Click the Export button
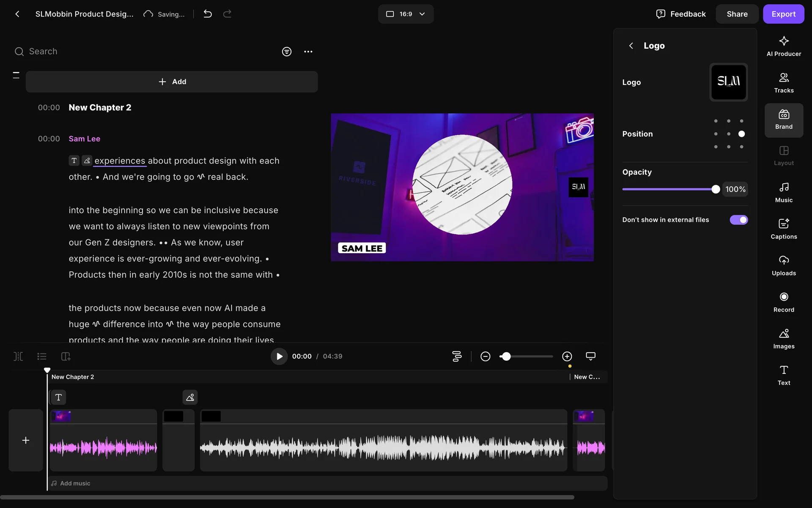Screen dimensions: 812x508 pyautogui.click(x=783, y=14)
